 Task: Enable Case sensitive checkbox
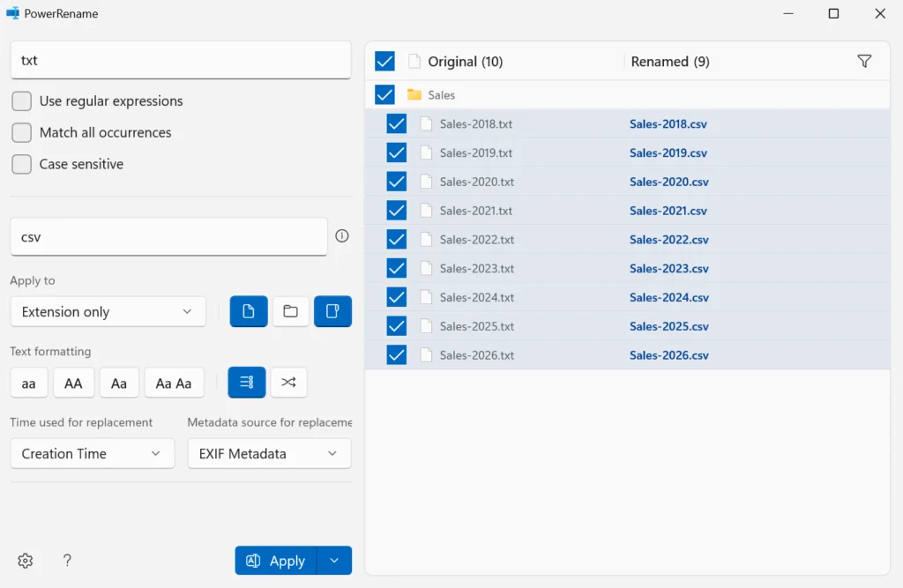coord(22,164)
